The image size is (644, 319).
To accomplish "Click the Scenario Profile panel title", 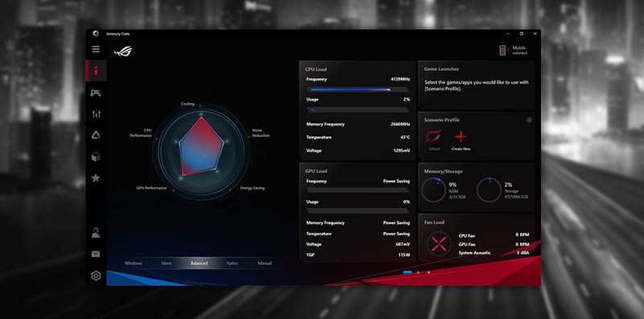I will pyautogui.click(x=441, y=120).
